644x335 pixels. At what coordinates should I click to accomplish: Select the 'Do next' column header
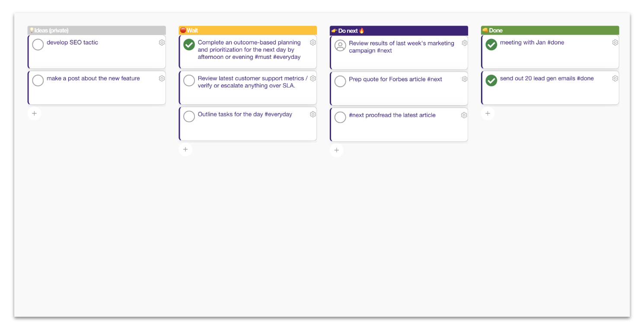click(x=399, y=31)
